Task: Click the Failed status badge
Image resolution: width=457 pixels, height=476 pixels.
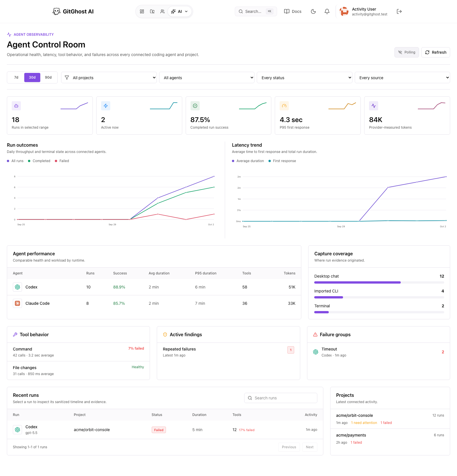Action: click(159, 430)
